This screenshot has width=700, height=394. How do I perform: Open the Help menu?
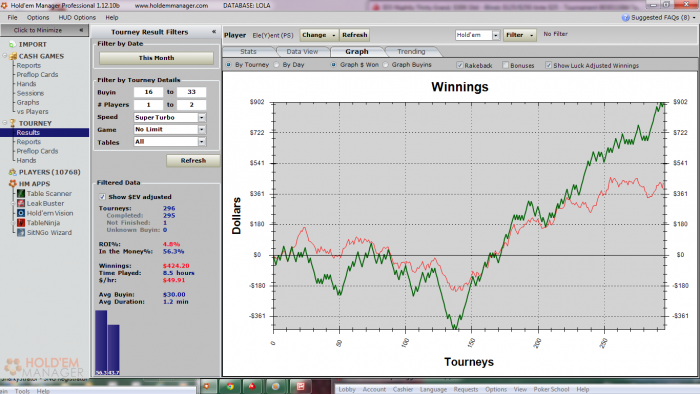[112, 17]
